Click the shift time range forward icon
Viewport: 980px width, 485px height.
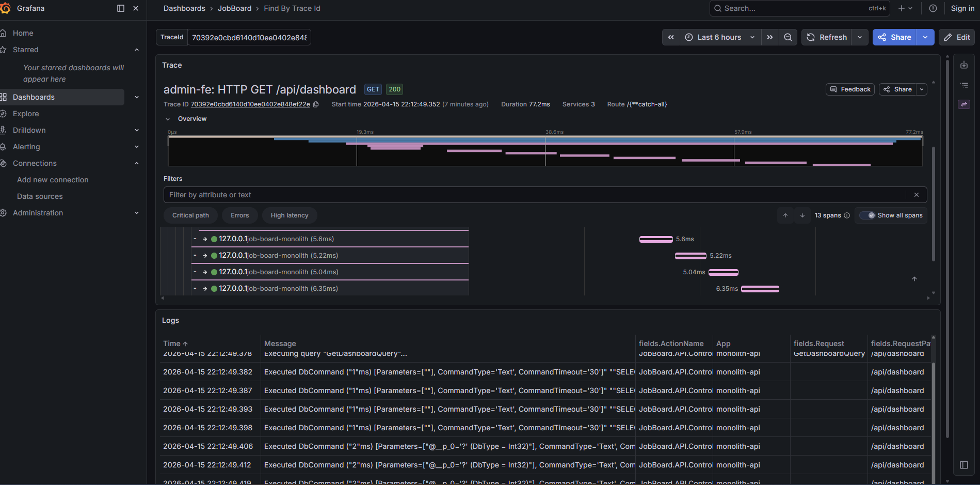point(769,37)
